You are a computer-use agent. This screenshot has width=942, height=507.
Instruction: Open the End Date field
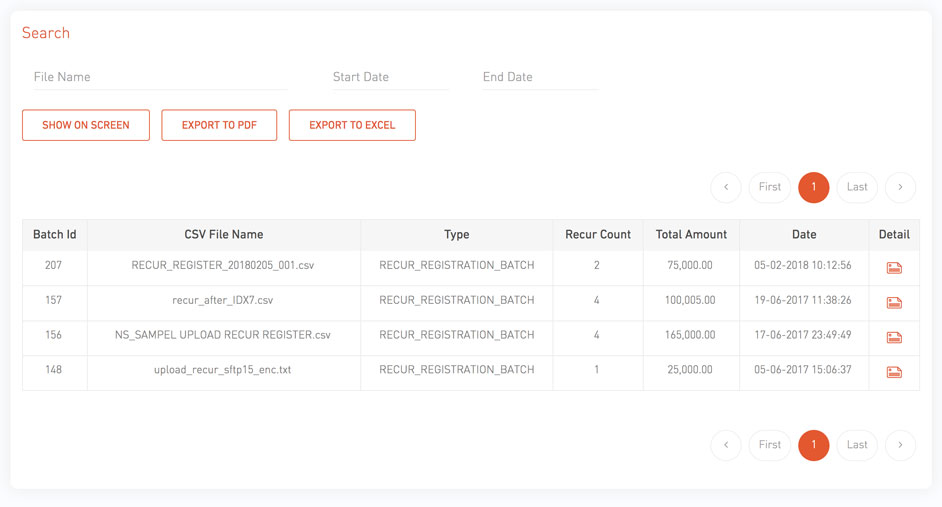point(541,77)
